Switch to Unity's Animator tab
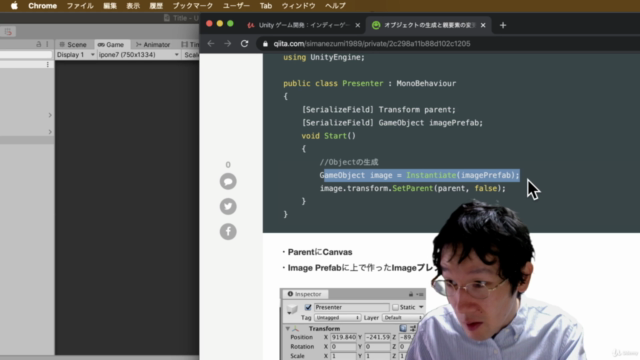The image size is (640, 360). click(153, 44)
